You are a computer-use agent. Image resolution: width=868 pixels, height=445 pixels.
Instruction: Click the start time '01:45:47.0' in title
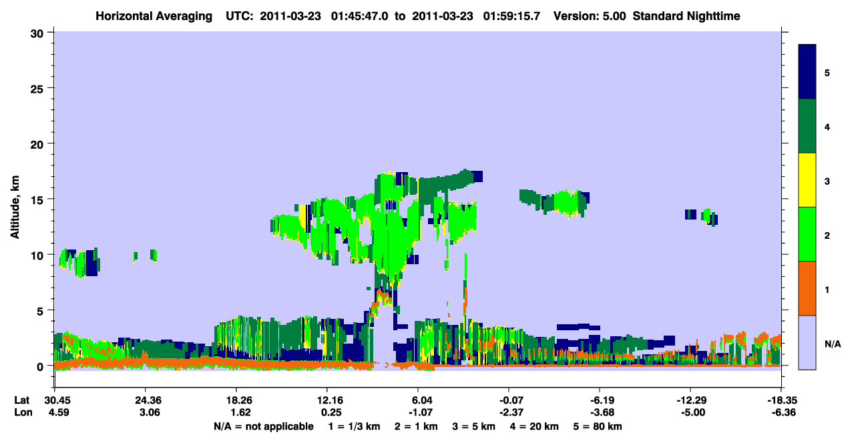click(x=360, y=15)
